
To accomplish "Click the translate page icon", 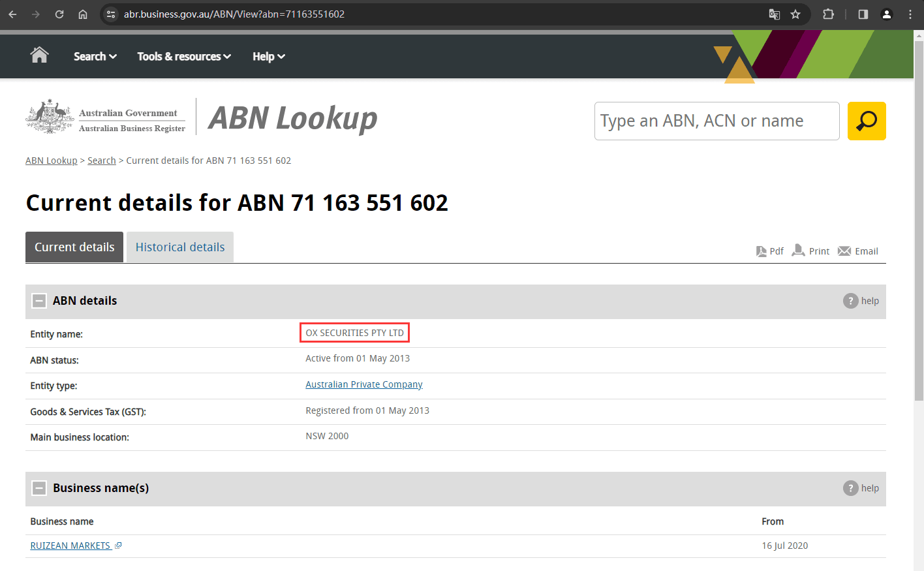I will coord(775,14).
